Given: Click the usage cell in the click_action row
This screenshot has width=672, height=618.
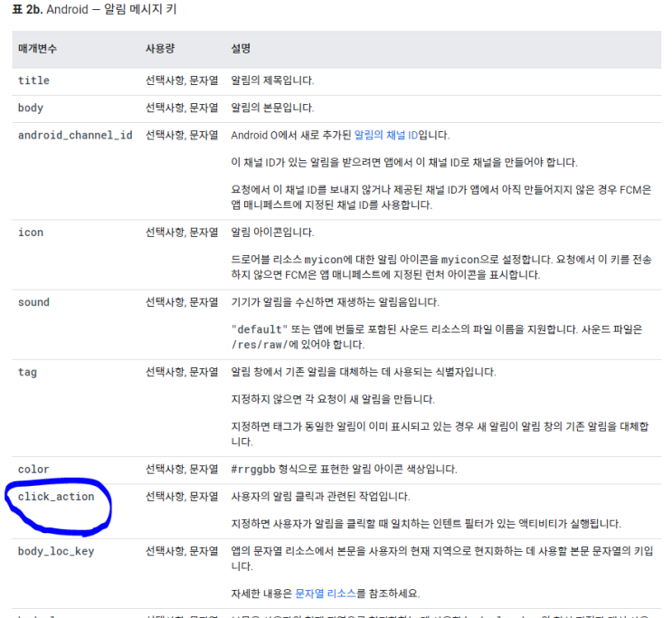Looking at the screenshot, I should pyautogui.click(x=182, y=496).
